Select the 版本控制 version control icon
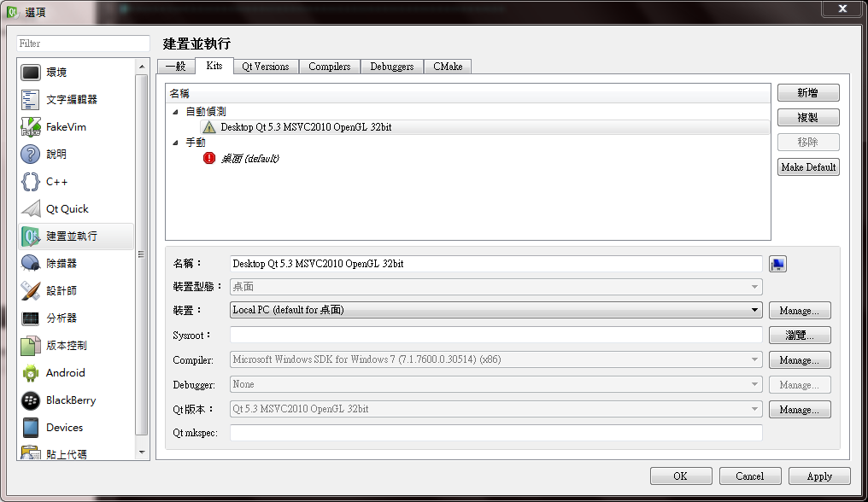 tap(31, 346)
